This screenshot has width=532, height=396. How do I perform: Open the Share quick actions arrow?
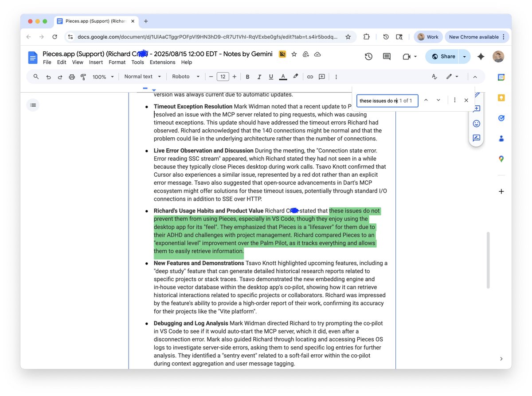tap(464, 57)
